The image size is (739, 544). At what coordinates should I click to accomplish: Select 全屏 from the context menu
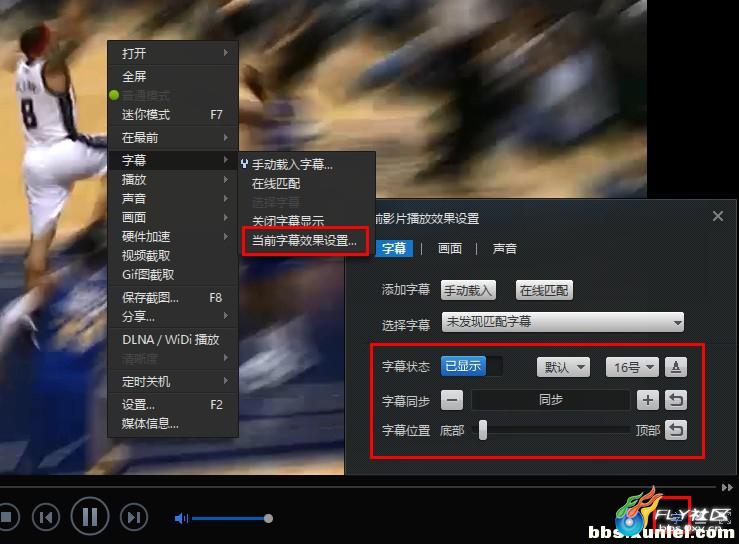[x=173, y=76]
